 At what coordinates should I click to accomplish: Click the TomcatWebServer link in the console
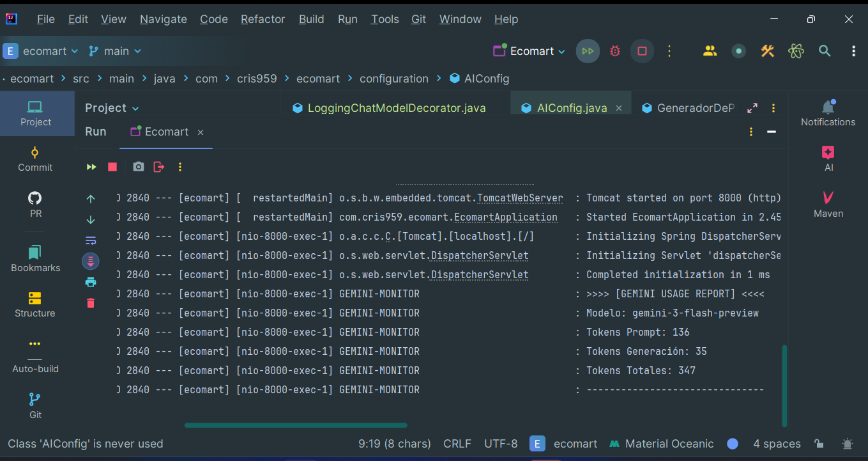coord(520,198)
